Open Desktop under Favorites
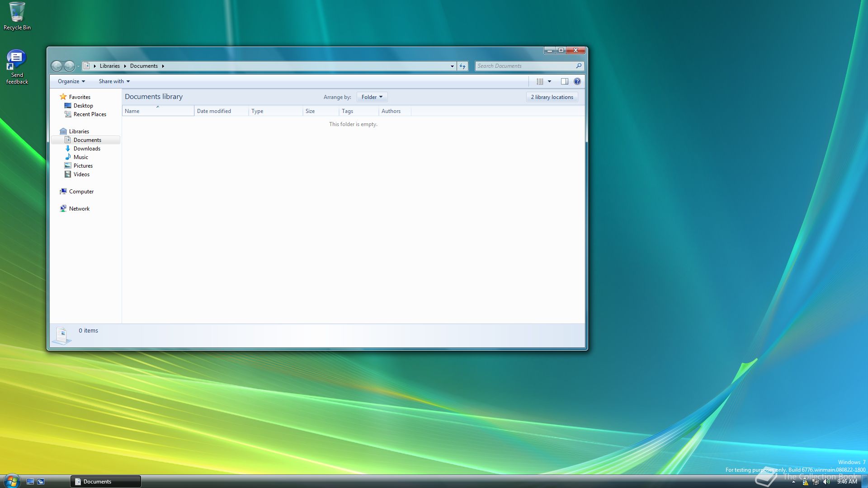This screenshot has width=868, height=488. [x=83, y=106]
